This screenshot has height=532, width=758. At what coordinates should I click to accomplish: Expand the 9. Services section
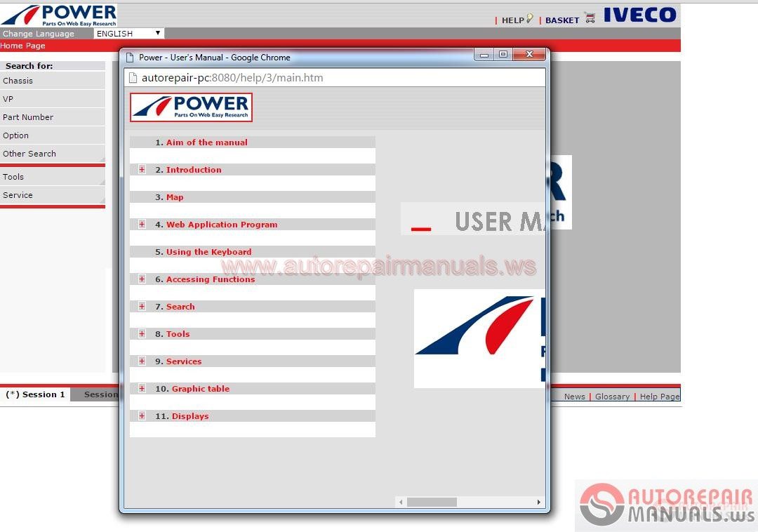(142, 361)
